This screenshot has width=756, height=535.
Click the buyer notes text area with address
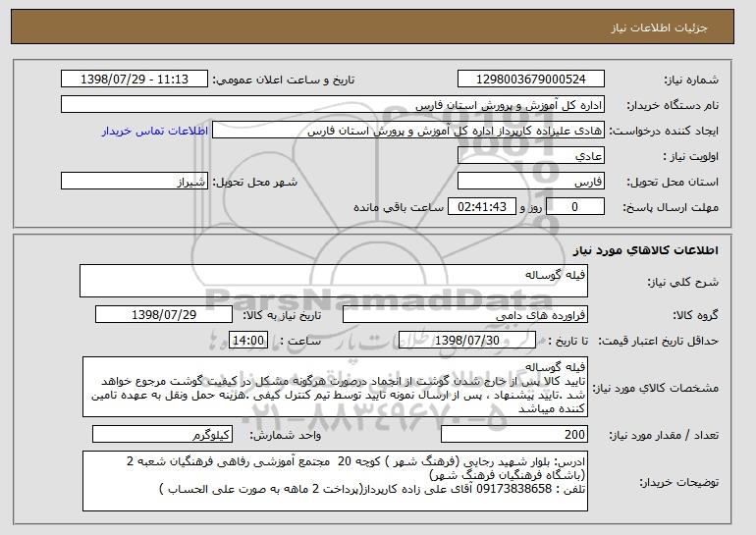335,481
